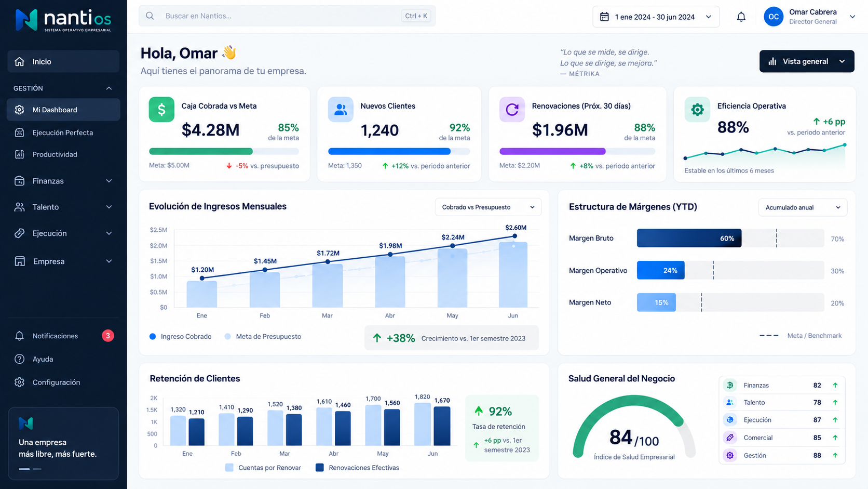The width and height of the screenshot is (868, 489).
Task: Click the green dollar Caja Cobrada icon
Action: 161,110
